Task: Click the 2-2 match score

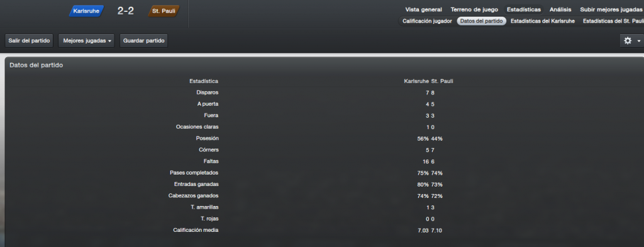Action: pyautogui.click(x=126, y=11)
